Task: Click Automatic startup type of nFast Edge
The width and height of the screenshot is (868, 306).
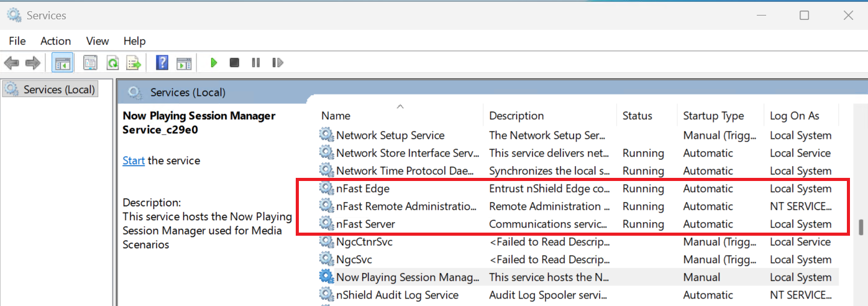Action: click(708, 188)
